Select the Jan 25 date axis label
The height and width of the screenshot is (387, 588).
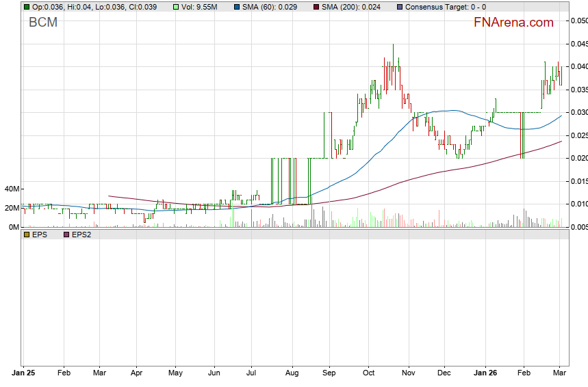[25, 373]
